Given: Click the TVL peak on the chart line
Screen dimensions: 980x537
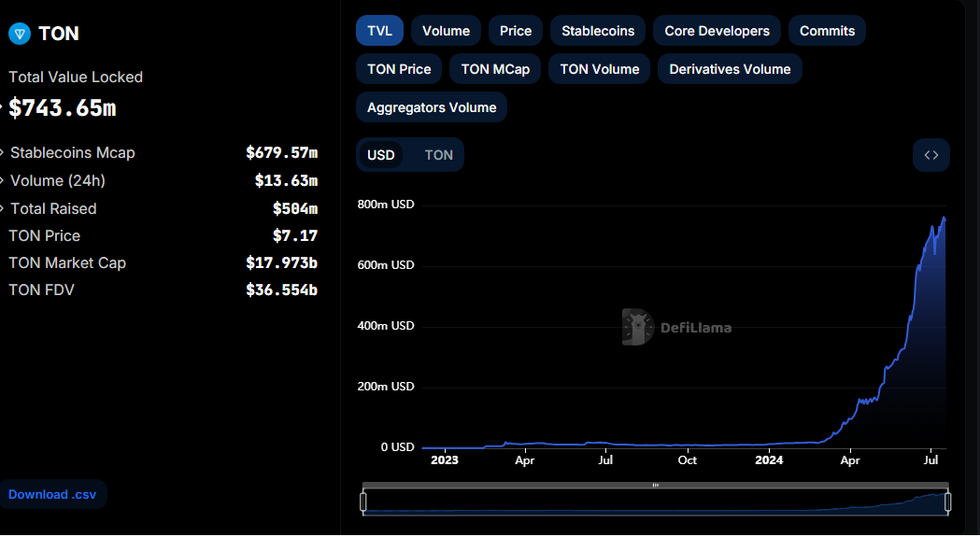Looking at the screenshot, I should tap(944, 218).
